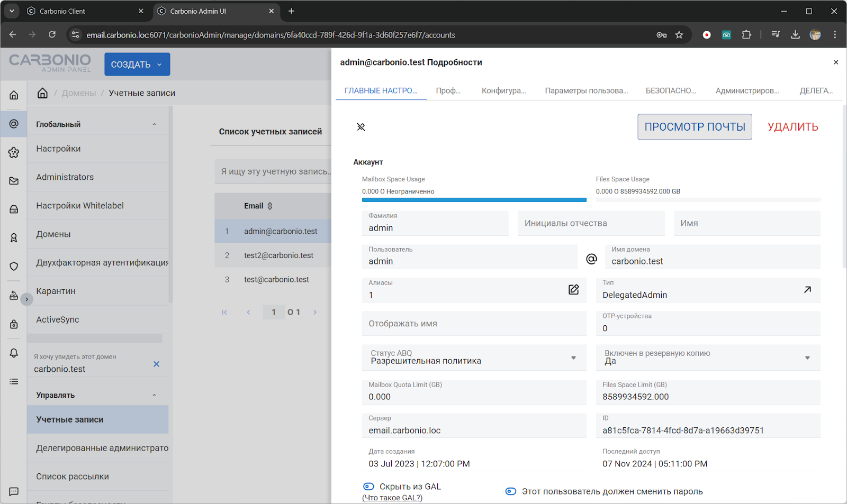Open 'Administrators' in sidebar menu
847x504 pixels.
coord(98,177)
